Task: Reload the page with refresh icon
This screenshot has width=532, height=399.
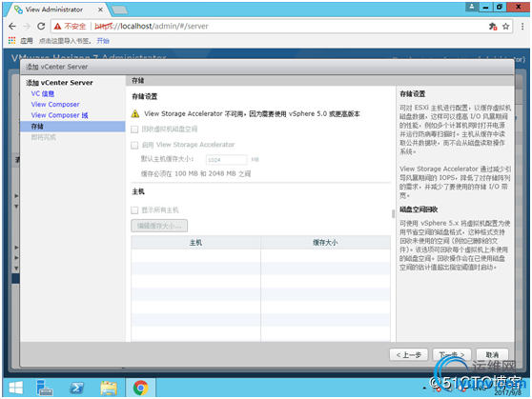Action: (x=41, y=26)
